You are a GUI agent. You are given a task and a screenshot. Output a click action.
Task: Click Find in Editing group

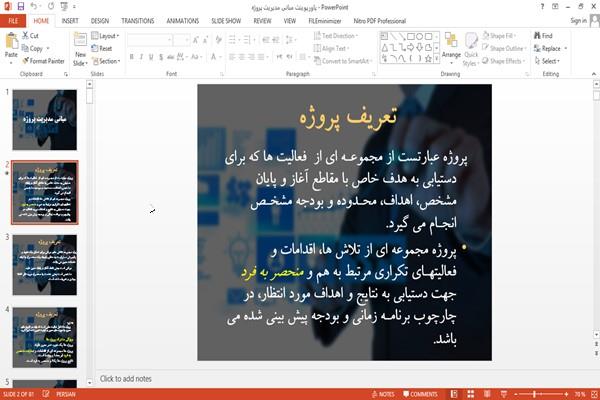tap(543, 36)
